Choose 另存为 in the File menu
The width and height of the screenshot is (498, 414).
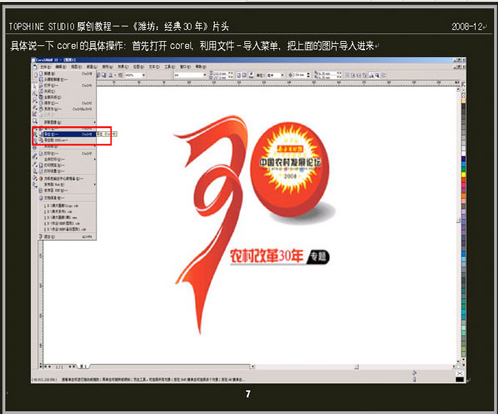click(68, 109)
